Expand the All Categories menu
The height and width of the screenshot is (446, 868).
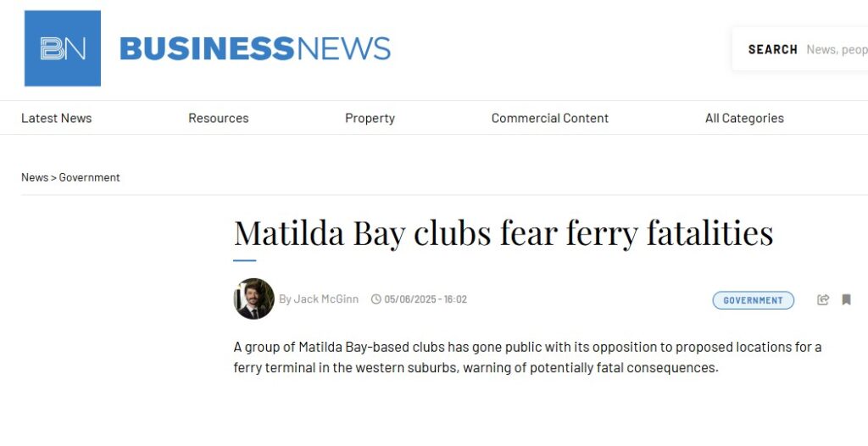744,118
